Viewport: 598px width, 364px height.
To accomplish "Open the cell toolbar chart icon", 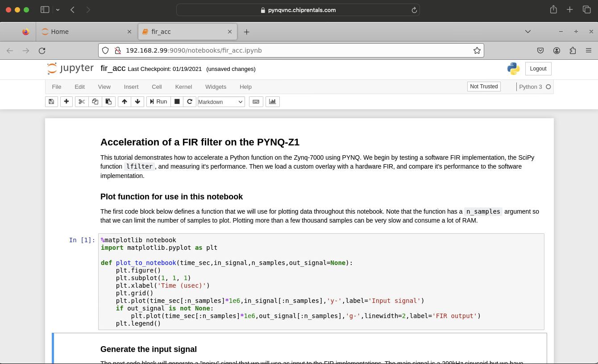I will [x=272, y=102].
